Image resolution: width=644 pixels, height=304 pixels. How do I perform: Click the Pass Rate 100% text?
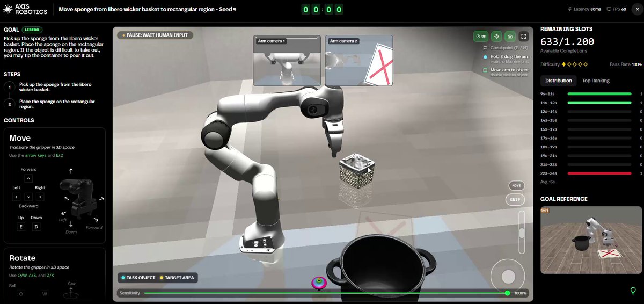pyautogui.click(x=626, y=64)
